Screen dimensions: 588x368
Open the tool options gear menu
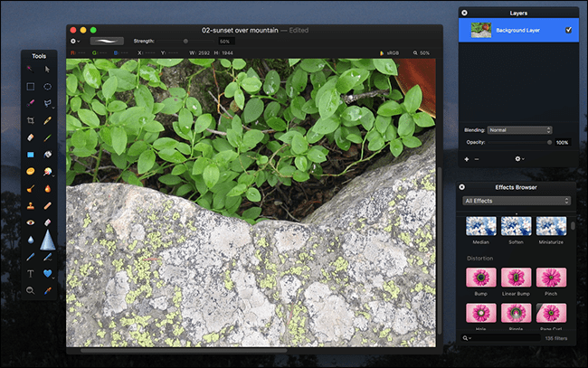pos(76,41)
